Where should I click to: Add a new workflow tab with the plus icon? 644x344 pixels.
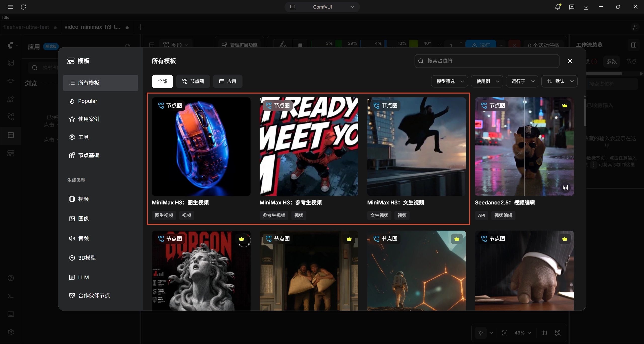[x=140, y=27]
